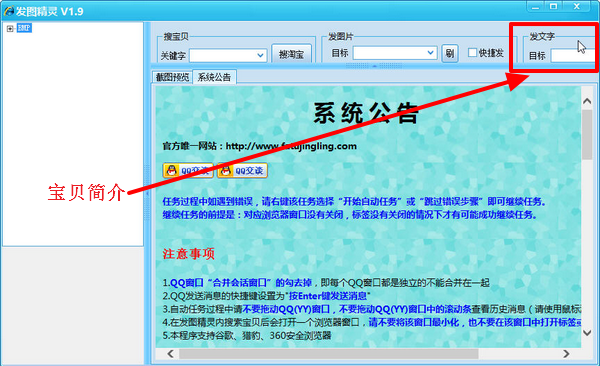Open the official website link fatujingling.com
This screenshot has width=600, height=366.
291,146
